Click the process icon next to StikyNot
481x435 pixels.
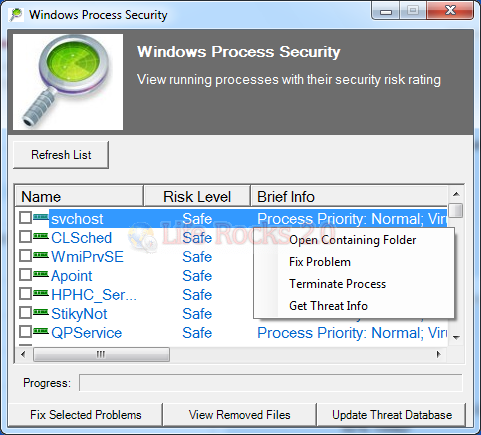tap(41, 312)
